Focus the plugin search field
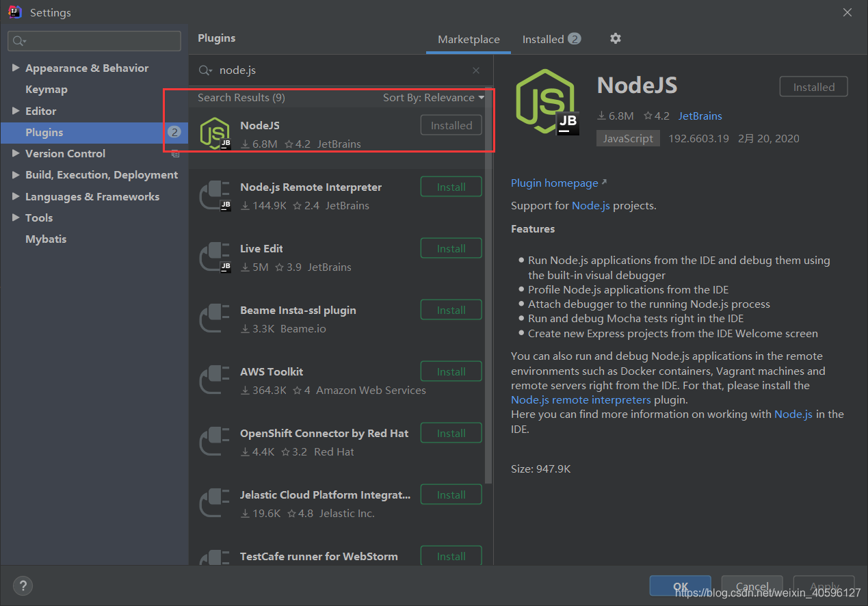This screenshot has width=868, height=606. coord(342,70)
